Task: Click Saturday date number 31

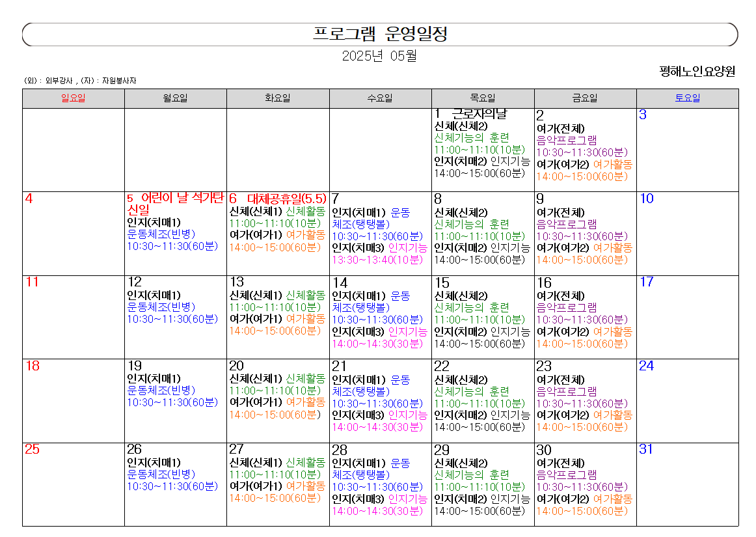Action: 646,449
